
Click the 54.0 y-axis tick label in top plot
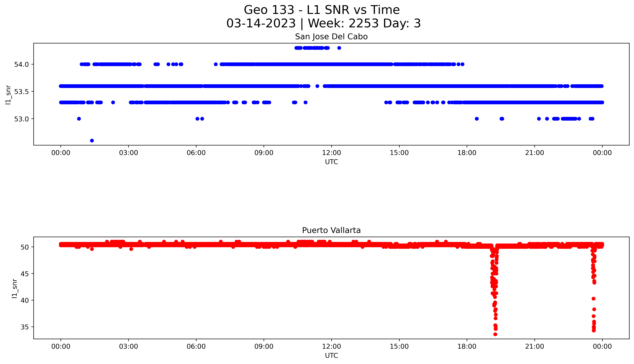(x=21, y=64)
